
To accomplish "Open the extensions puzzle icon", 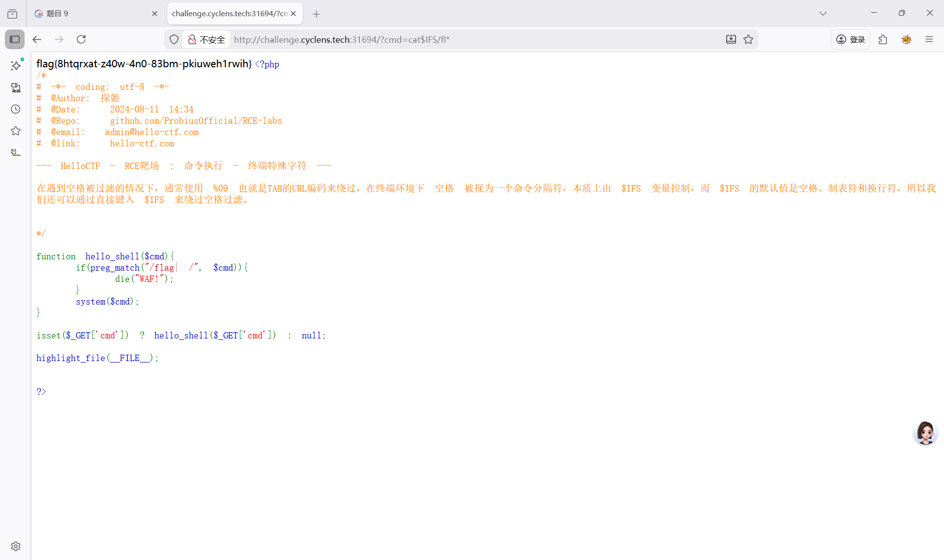I will pyautogui.click(x=883, y=39).
